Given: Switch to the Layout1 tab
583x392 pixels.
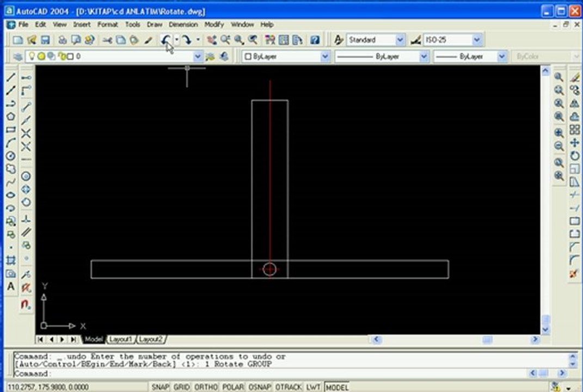Looking at the screenshot, I should tap(120, 339).
